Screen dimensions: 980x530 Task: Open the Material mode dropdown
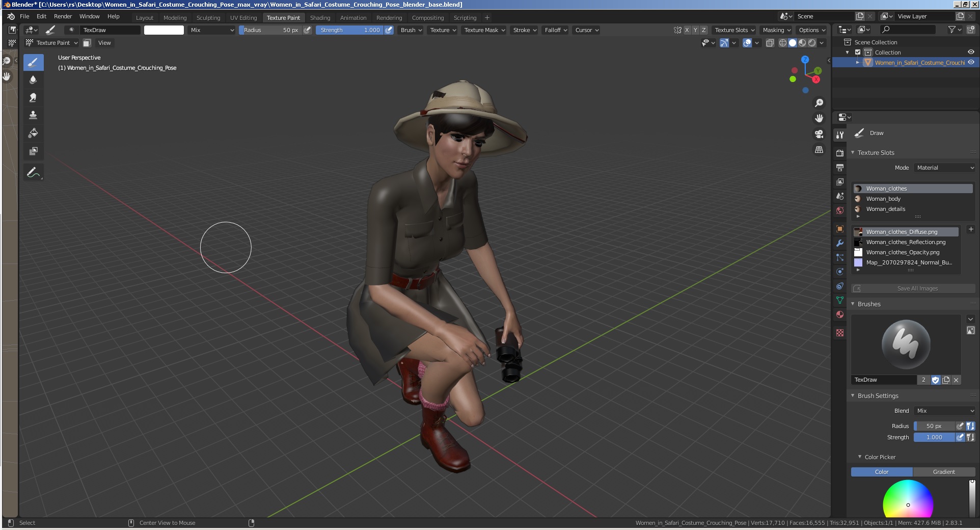point(944,168)
